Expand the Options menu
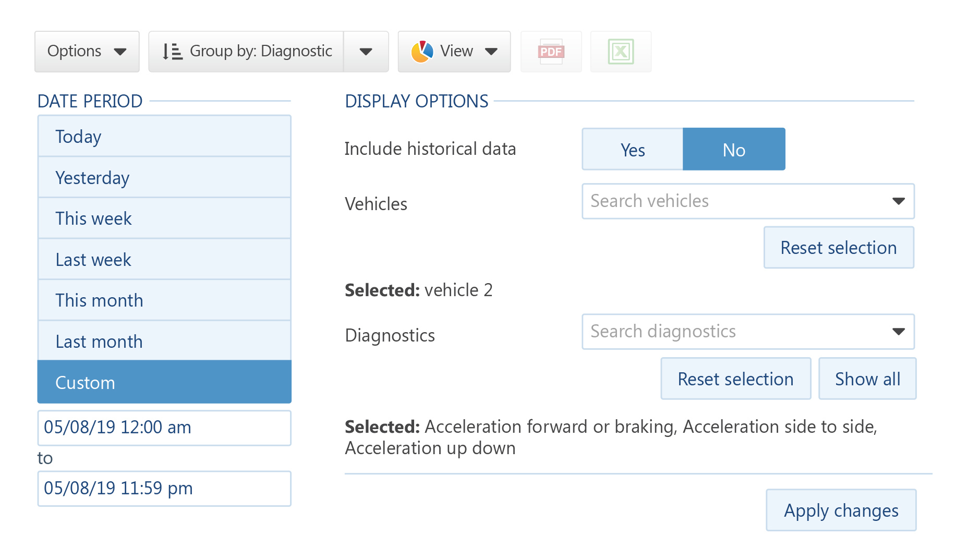Screen dimensions: 967x560 click(86, 51)
